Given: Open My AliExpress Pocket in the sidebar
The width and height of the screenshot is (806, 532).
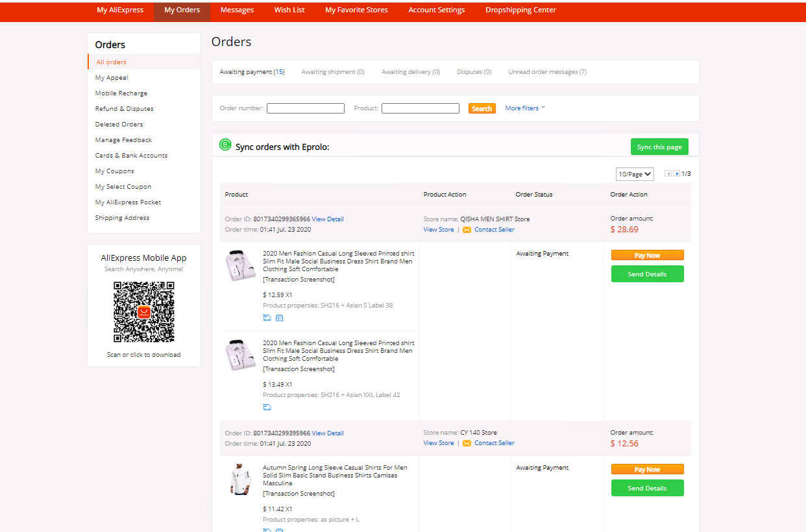Looking at the screenshot, I should pyautogui.click(x=128, y=202).
